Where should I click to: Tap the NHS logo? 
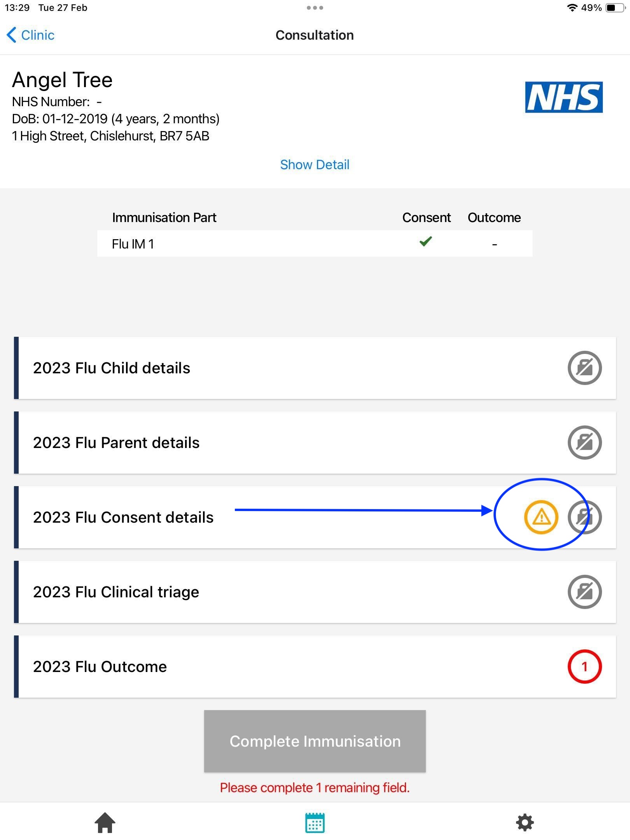click(563, 97)
